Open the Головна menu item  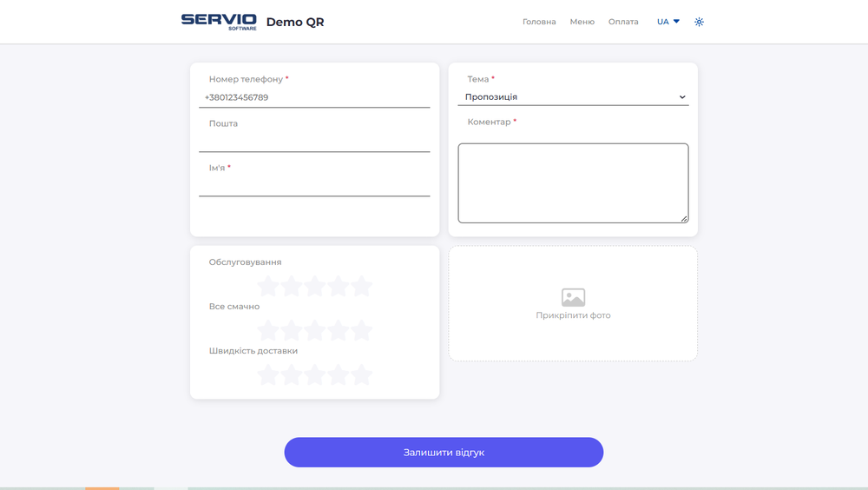(x=539, y=22)
